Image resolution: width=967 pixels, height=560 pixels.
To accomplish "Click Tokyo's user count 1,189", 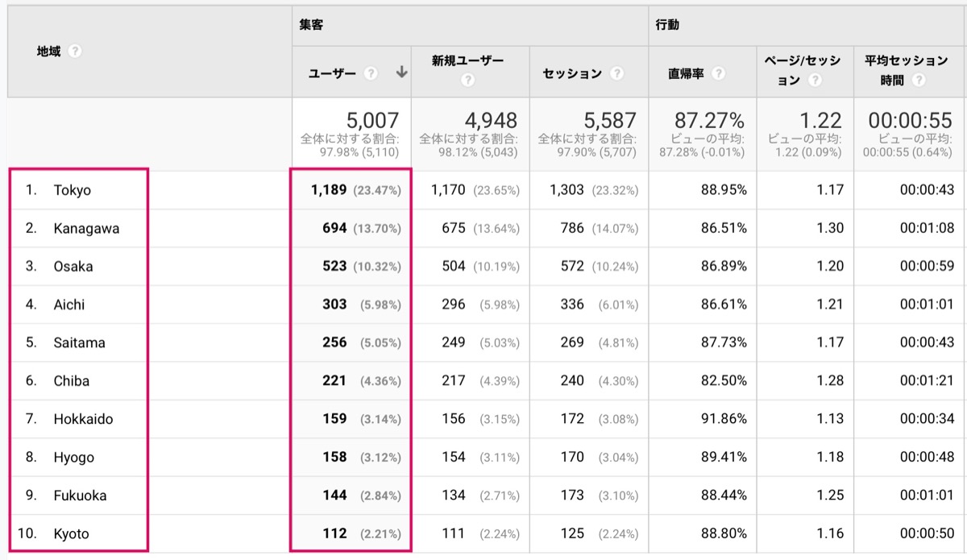I will tap(329, 190).
